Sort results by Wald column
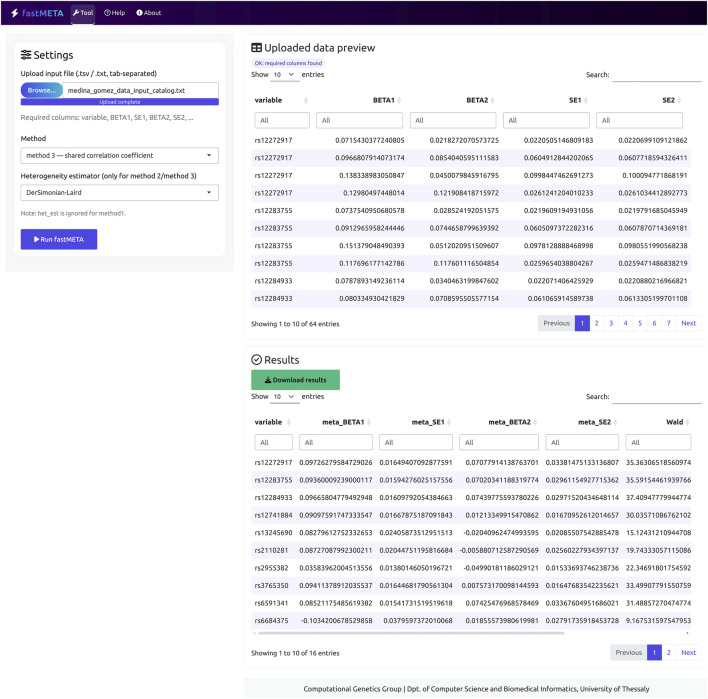708x699 pixels. coord(678,422)
